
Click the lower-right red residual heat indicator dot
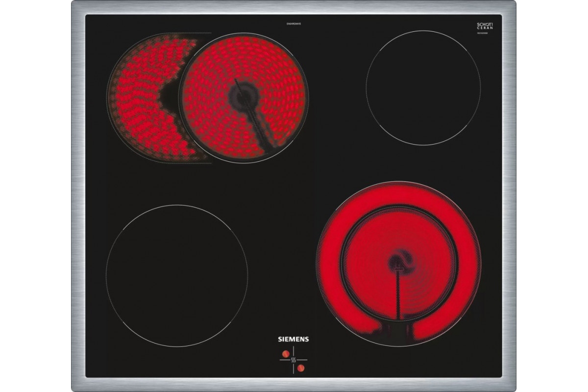(x=302, y=367)
